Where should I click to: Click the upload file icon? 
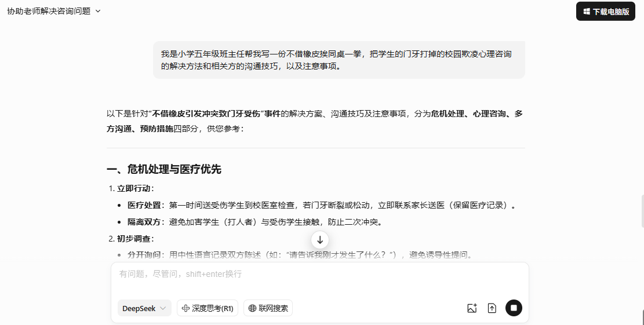[492, 308]
